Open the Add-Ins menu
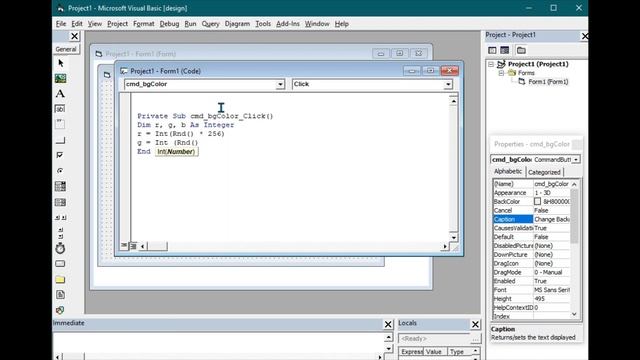640x360 pixels. (x=288, y=24)
